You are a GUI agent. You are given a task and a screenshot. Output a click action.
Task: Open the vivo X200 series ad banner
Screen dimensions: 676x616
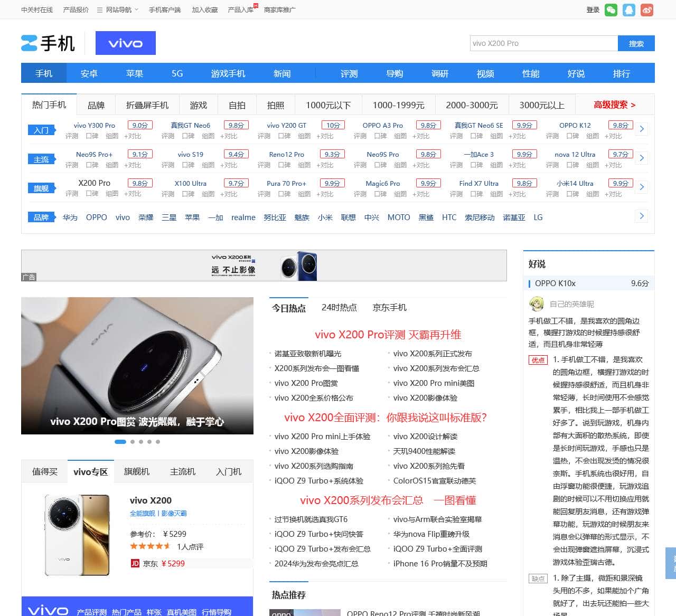(x=264, y=266)
